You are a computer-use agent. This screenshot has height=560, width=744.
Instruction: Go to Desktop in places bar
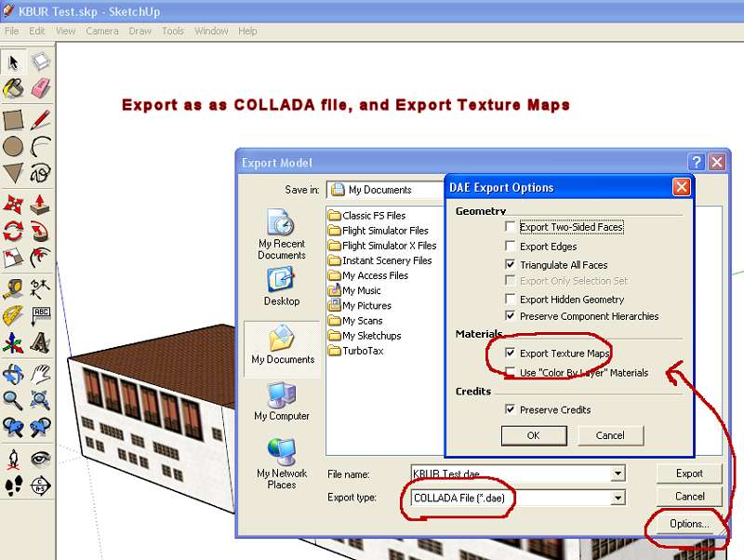282,287
